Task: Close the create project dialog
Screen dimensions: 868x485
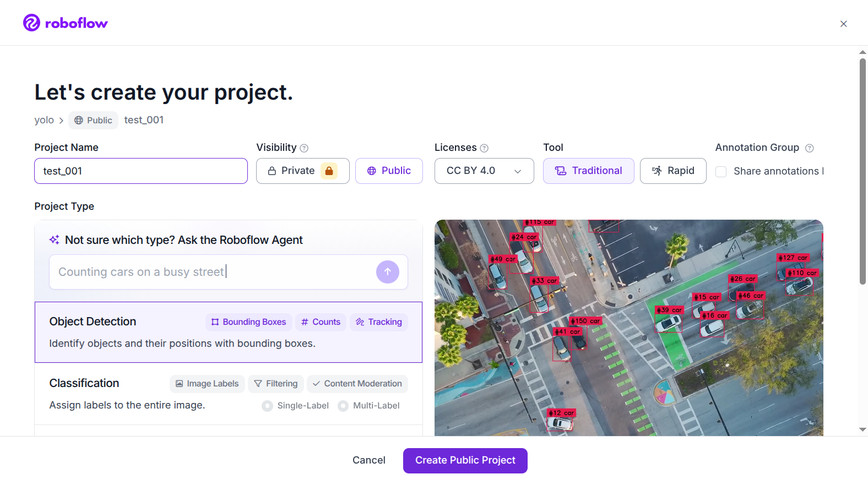Action: pyautogui.click(x=843, y=24)
